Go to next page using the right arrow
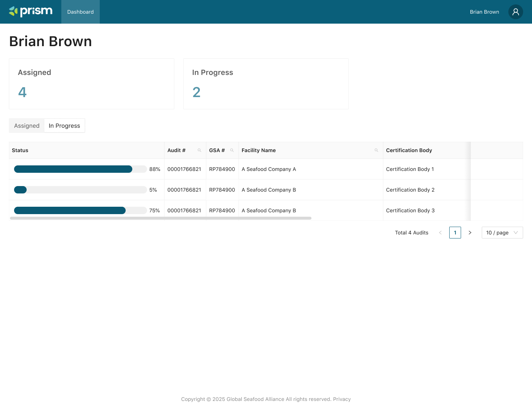The height and width of the screenshot is (412, 532). click(470, 233)
